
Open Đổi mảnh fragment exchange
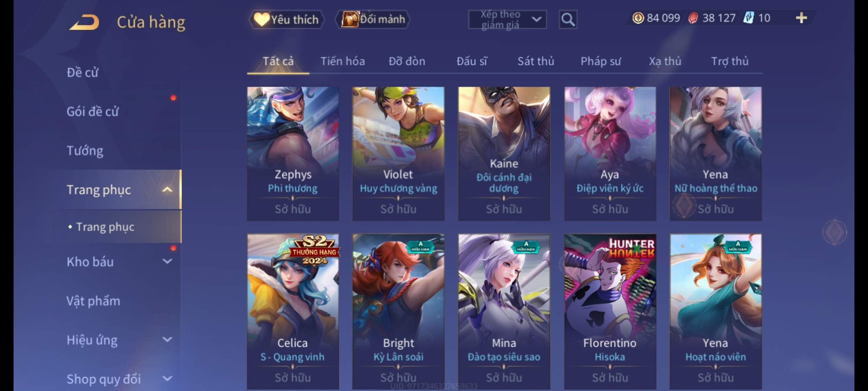point(373,19)
